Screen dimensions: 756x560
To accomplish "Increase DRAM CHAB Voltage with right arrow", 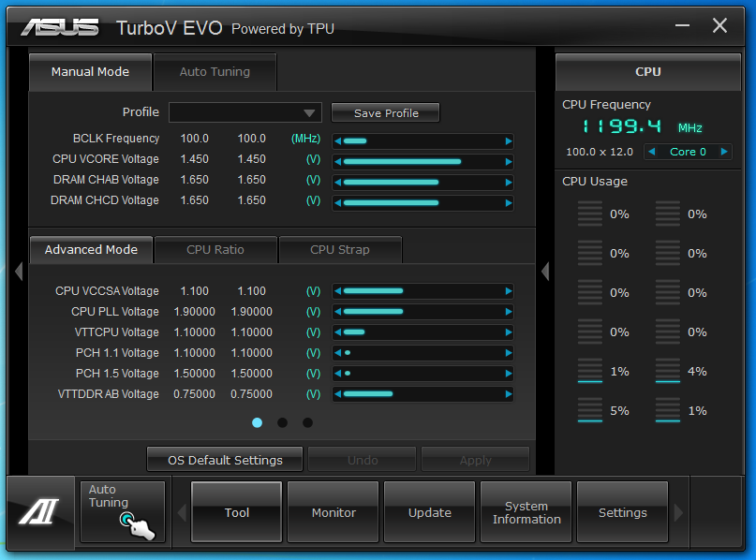I will [x=508, y=183].
